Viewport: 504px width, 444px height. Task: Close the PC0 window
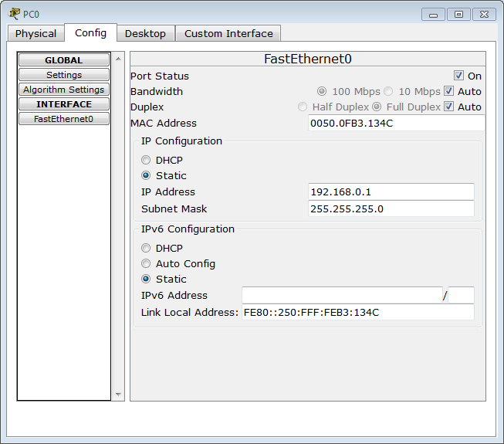[x=484, y=15]
